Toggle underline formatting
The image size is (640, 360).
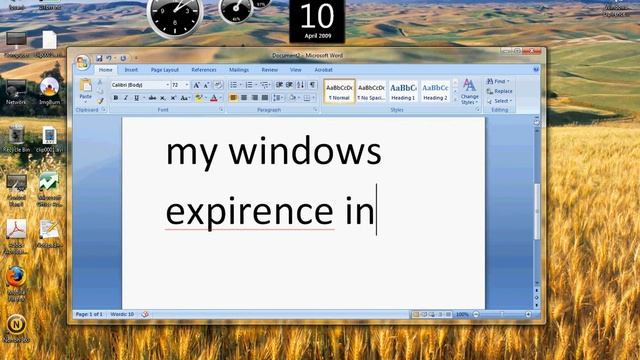tap(136, 98)
